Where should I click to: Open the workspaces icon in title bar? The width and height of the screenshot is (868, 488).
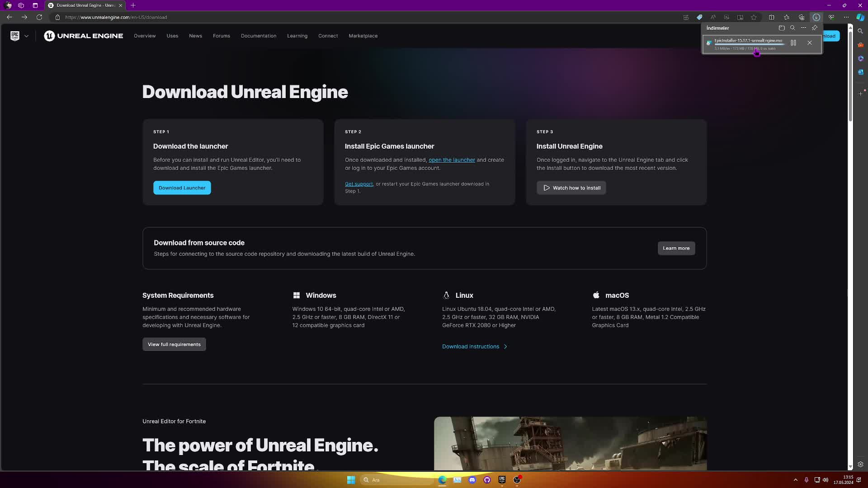click(21, 5)
